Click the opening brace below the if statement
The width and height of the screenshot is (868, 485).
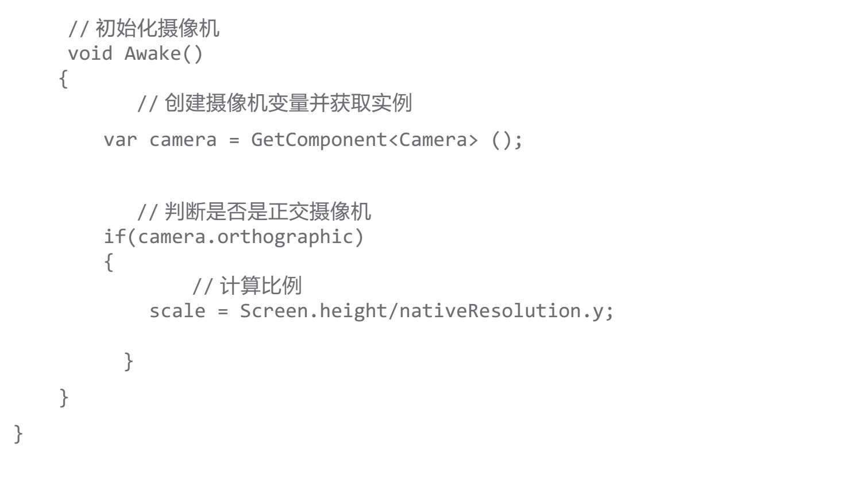109,262
